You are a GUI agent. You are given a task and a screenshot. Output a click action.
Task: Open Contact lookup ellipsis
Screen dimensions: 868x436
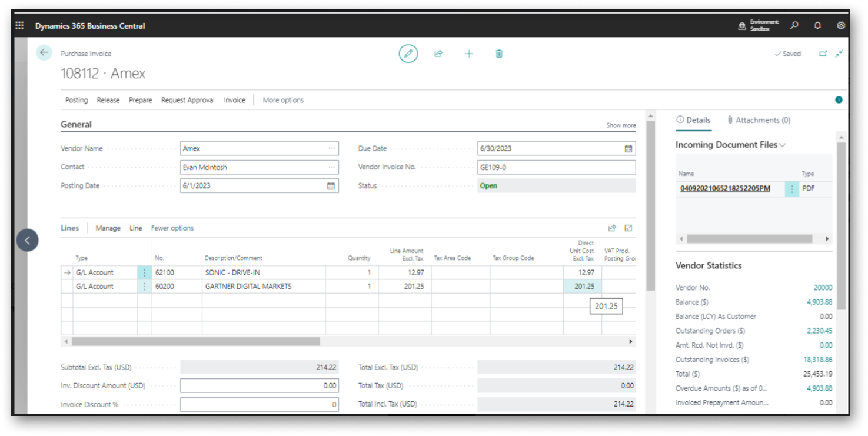tap(332, 168)
